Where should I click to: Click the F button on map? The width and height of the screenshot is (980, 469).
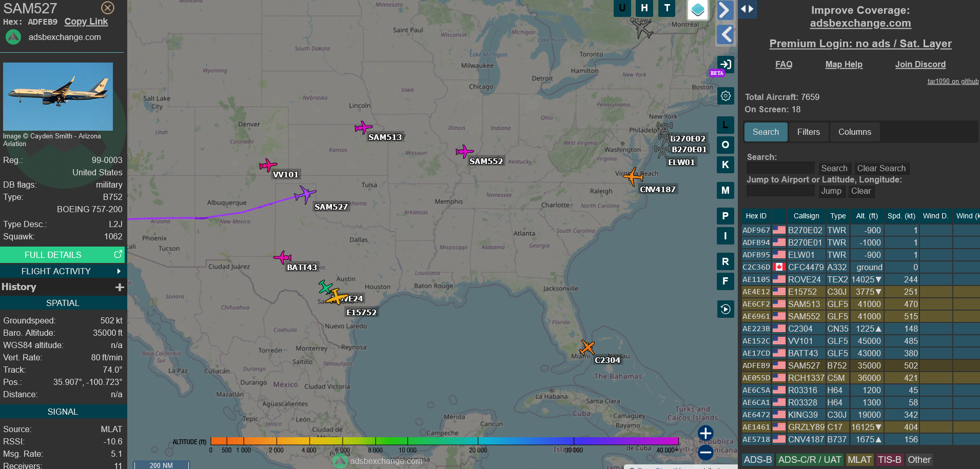pyautogui.click(x=726, y=281)
